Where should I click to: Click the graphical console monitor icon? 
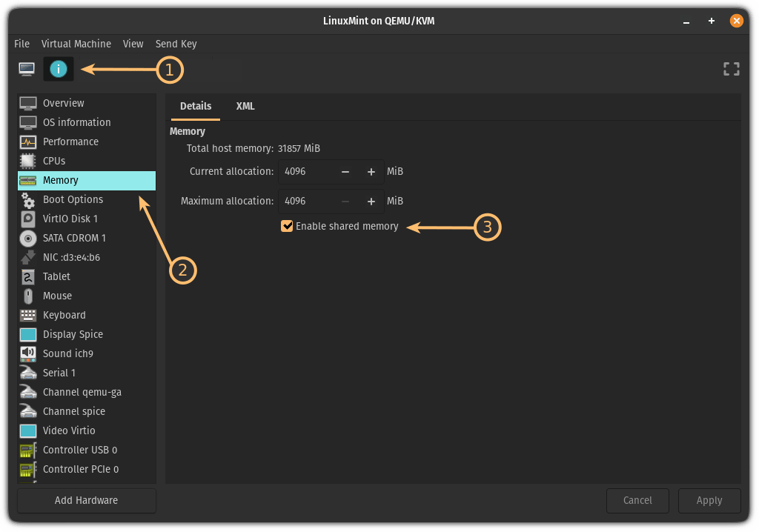[x=27, y=70]
